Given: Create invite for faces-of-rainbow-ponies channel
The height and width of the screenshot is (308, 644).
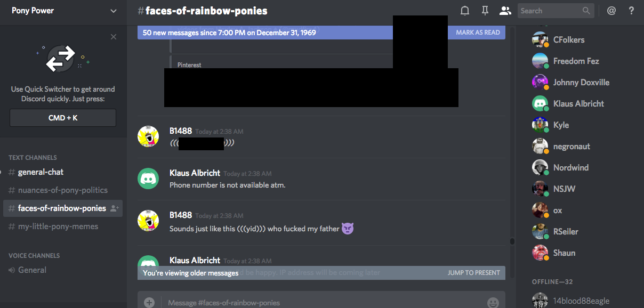Looking at the screenshot, I should pos(114,208).
